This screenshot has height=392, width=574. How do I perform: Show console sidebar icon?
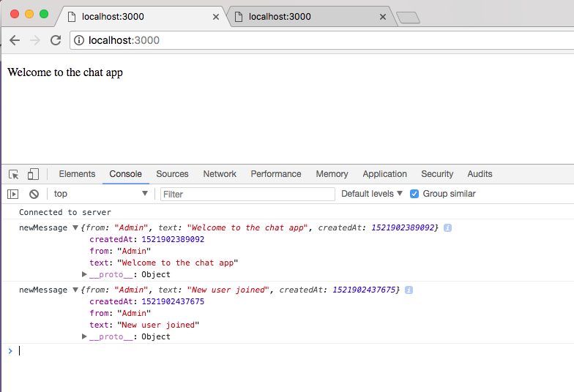pos(13,194)
